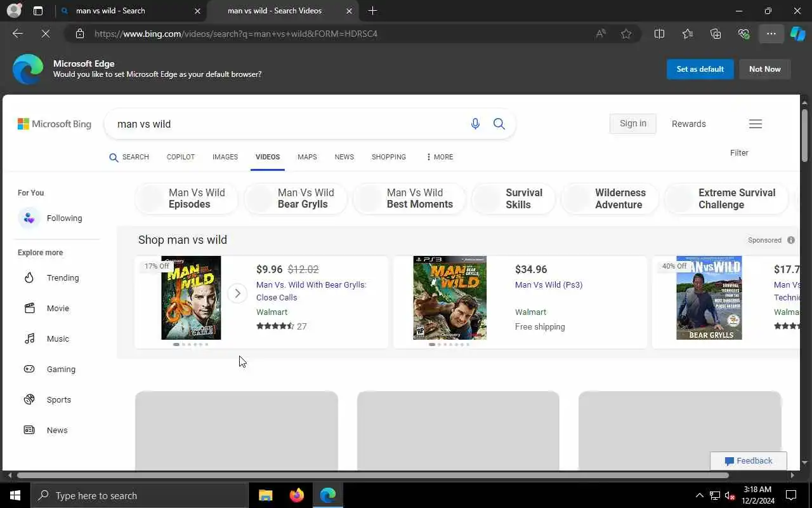Select the SHOPPING tab

coord(389,157)
